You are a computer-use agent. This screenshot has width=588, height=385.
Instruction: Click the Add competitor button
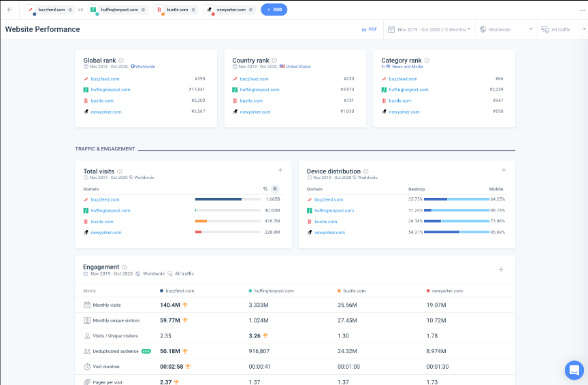274,10
